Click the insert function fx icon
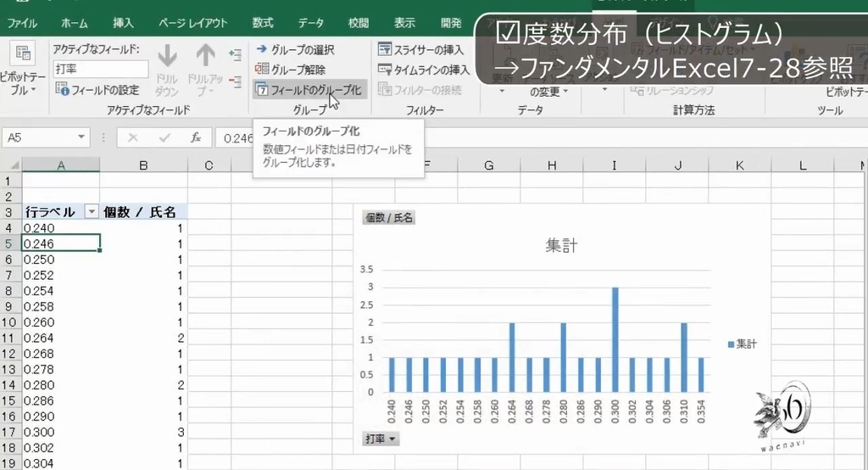Screen dimensions: 868x470 click(196, 137)
